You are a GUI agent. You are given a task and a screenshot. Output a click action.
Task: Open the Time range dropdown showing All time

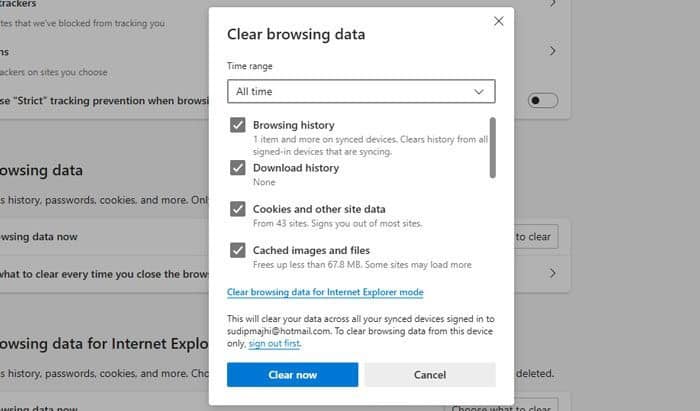[361, 91]
